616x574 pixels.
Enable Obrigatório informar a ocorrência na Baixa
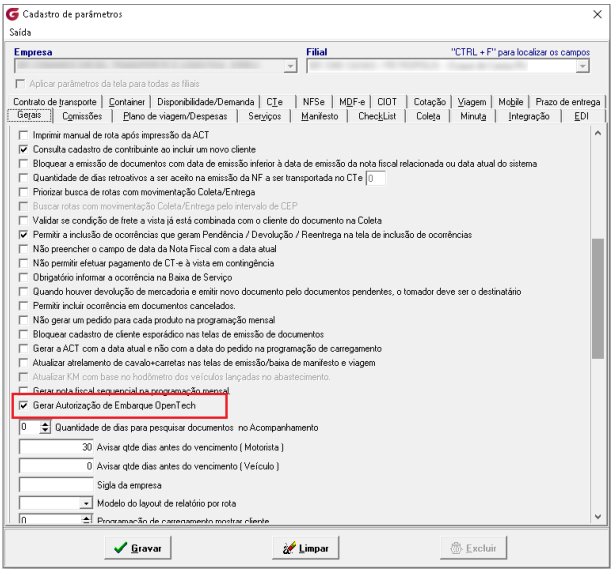tap(24, 277)
